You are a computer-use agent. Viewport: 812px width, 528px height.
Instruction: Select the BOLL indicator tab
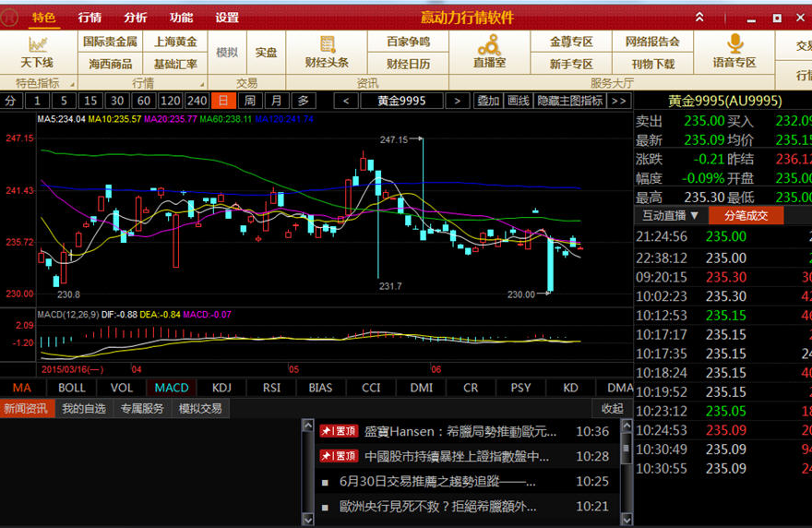pyautogui.click(x=71, y=388)
